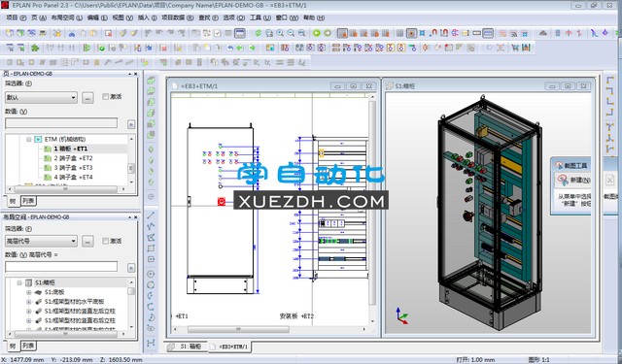Collapse the S1:箱柜 tree node
Viewport: 622px width, 364px height.
click(19, 282)
